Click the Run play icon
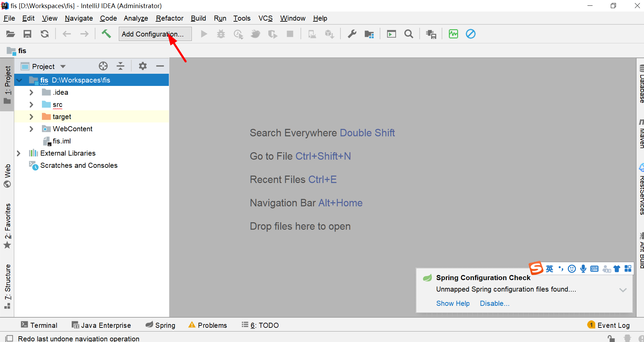Screen dimensions: 644x342 tap(204, 34)
